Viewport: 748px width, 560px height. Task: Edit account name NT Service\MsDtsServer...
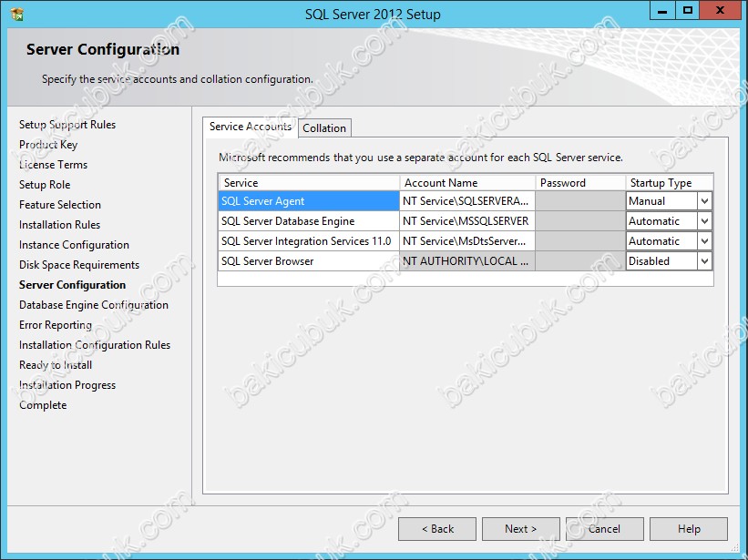click(x=467, y=241)
